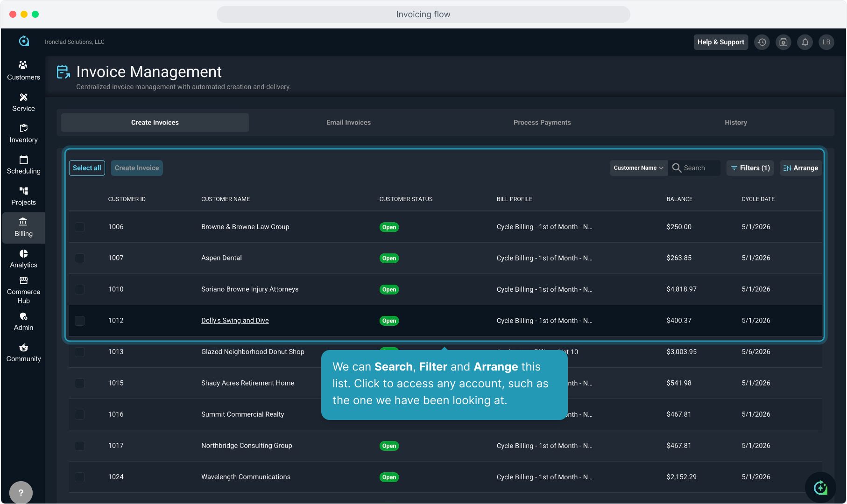
Task: Open Dolly's Swing and Dive account link
Action: [x=235, y=321]
